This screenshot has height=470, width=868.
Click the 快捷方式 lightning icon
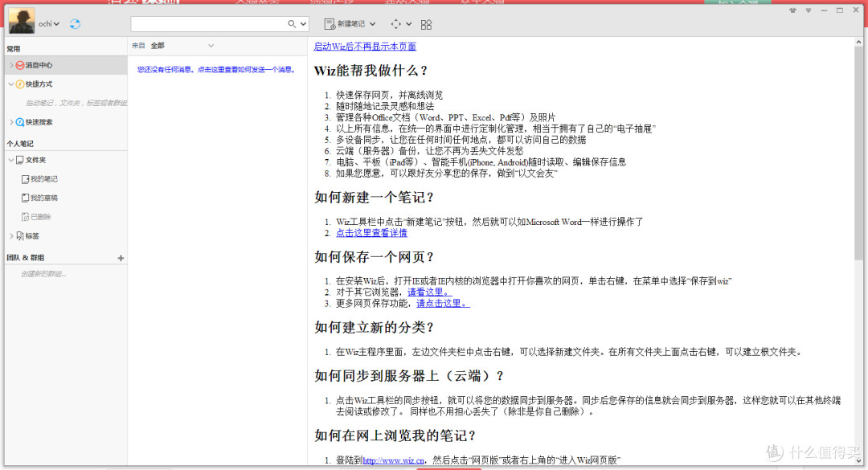coord(20,84)
